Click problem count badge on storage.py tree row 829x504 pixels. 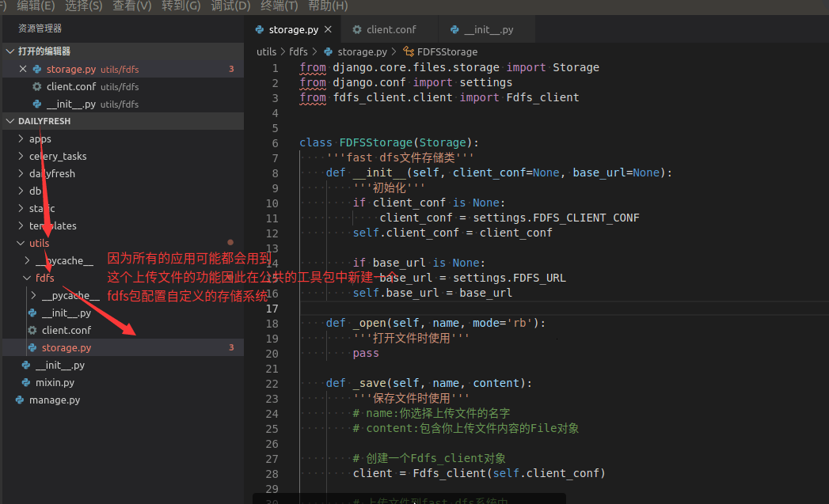click(x=231, y=347)
